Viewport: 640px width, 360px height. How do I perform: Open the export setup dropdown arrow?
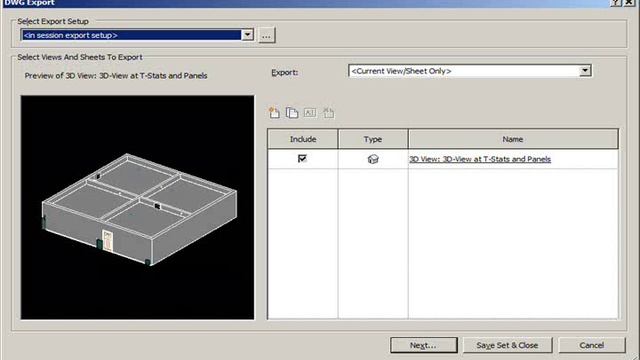[x=247, y=35]
